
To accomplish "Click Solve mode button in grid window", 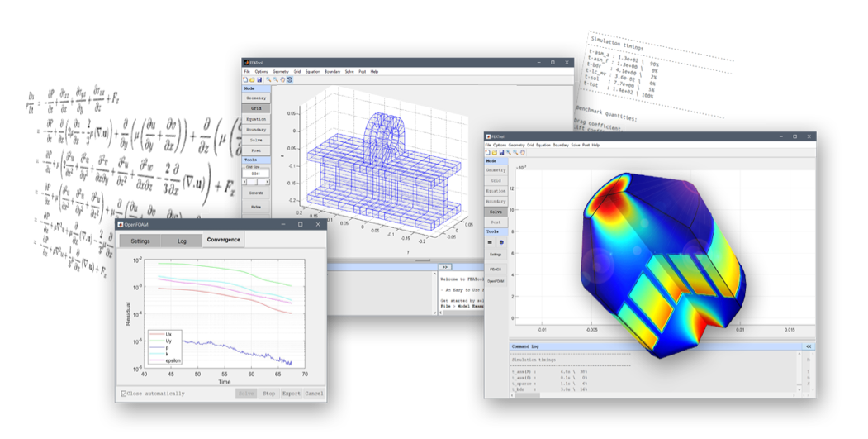I will 256,141.
